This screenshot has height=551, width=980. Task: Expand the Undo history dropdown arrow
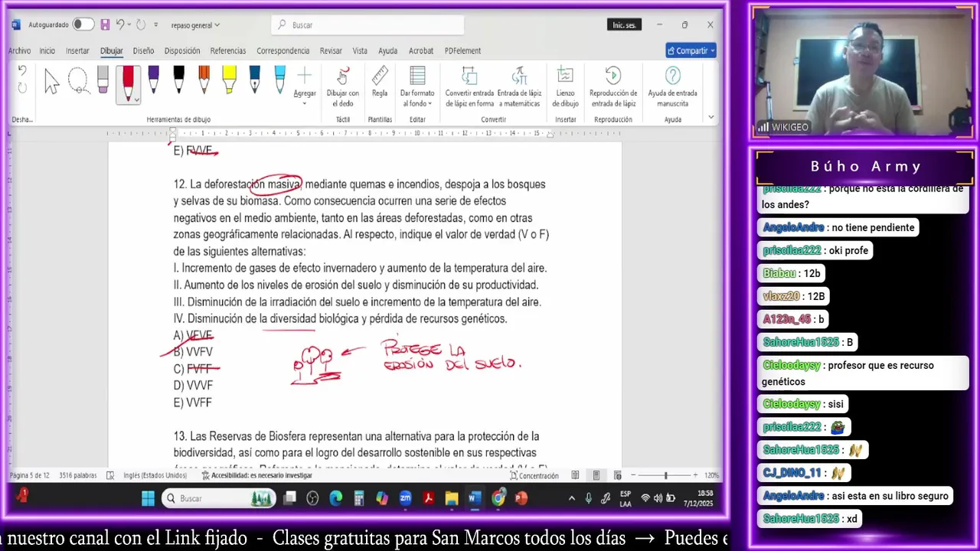[x=129, y=24]
